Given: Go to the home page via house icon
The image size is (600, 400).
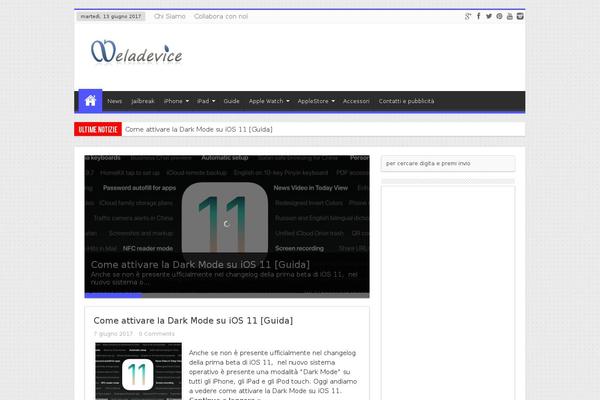Looking at the screenshot, I should pos(90,101).
